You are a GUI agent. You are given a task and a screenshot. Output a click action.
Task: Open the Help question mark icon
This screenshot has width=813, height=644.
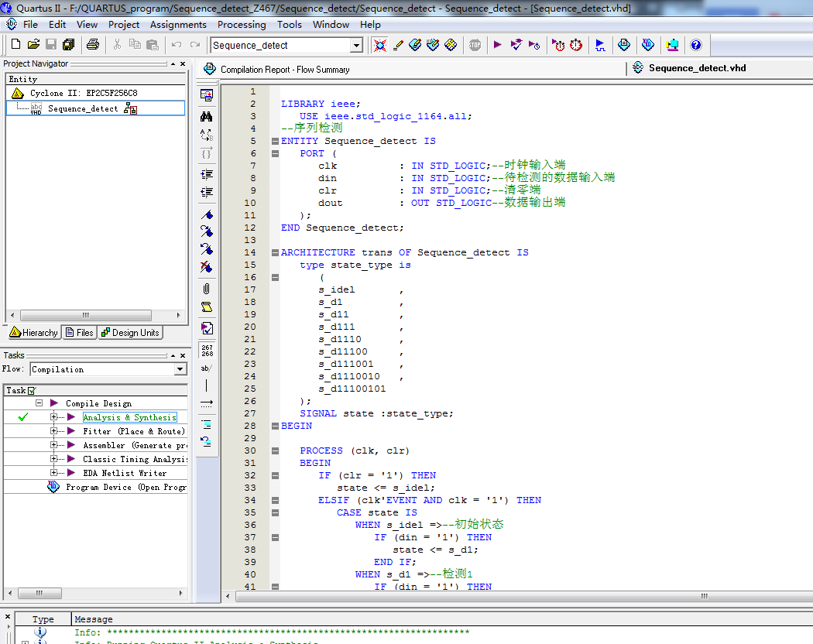coord(695,46)
